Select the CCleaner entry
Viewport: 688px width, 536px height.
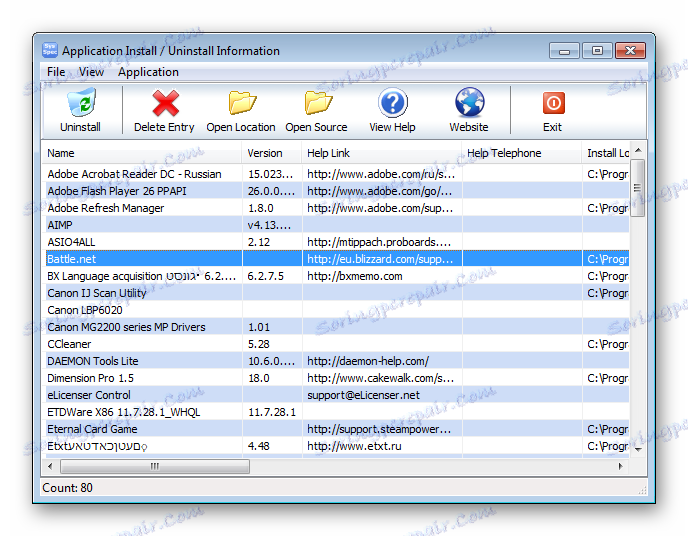pyautogui.click(x=336, y=344)
